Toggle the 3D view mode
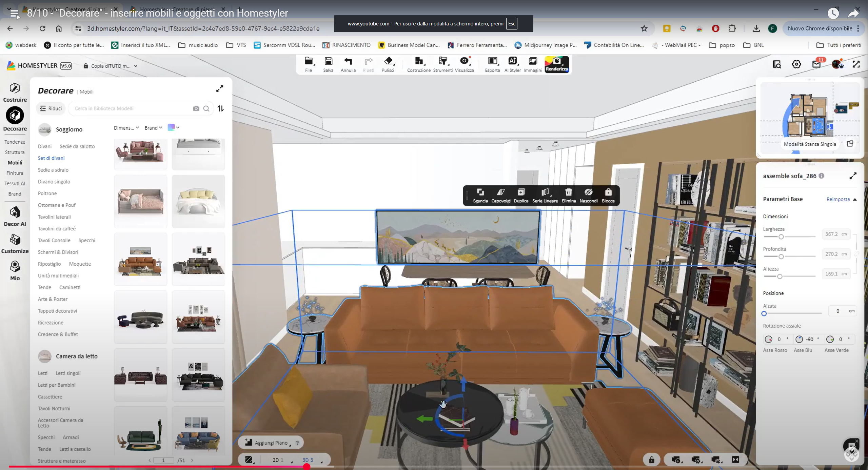This screenshot has height=470, width=868. pyautogui.click(x=308, y=460)
